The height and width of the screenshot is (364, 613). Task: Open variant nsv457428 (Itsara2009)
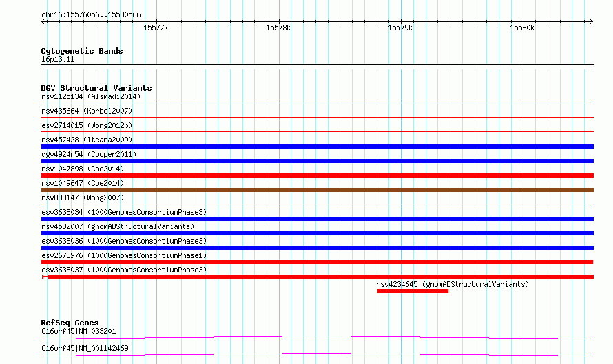(x=87, y=140)
